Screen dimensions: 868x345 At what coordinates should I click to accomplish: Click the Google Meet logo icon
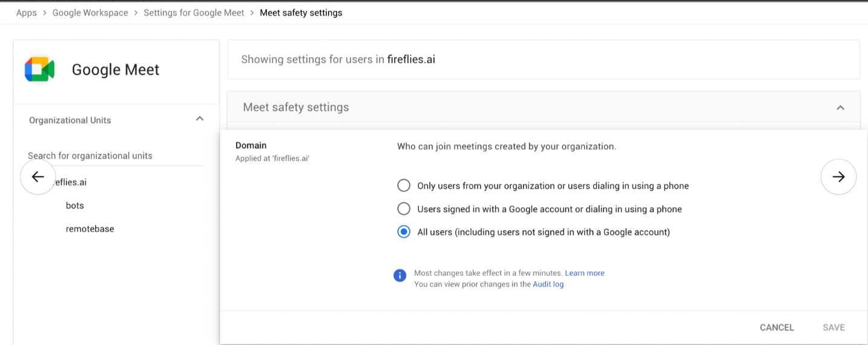point(40,70)
